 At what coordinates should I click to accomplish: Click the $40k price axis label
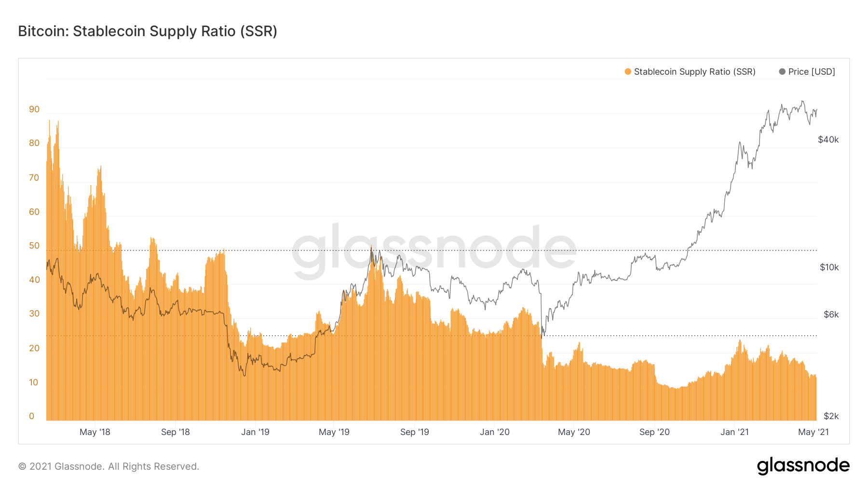tap(828, 140)
